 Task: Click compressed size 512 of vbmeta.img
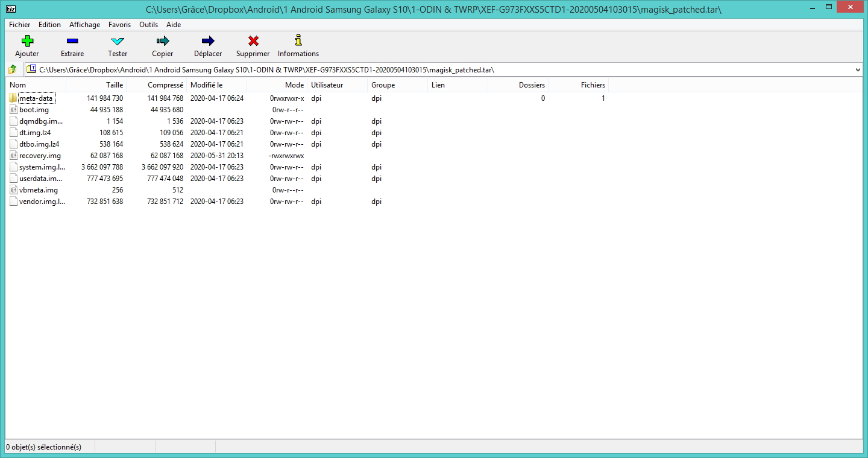tap(177, 190)
